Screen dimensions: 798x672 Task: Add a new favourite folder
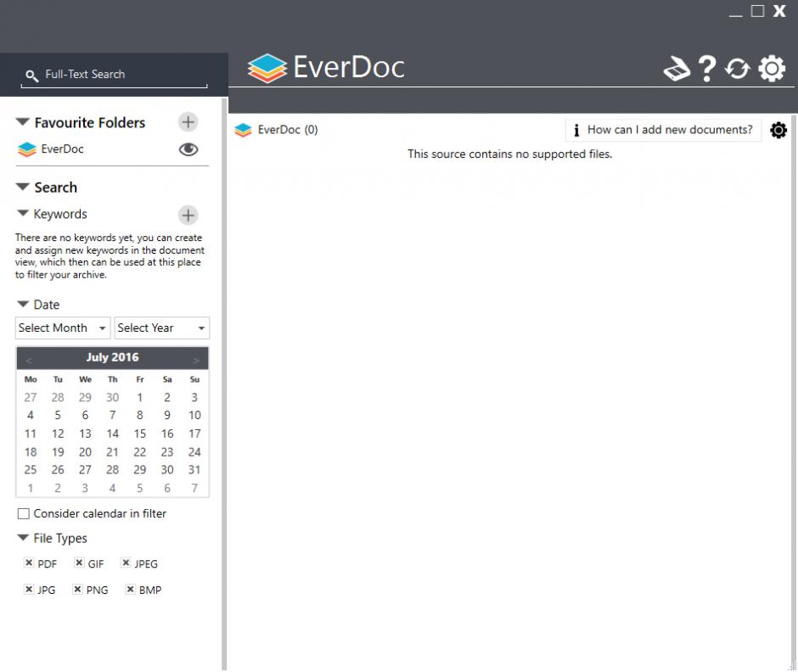tap(188, 122)
